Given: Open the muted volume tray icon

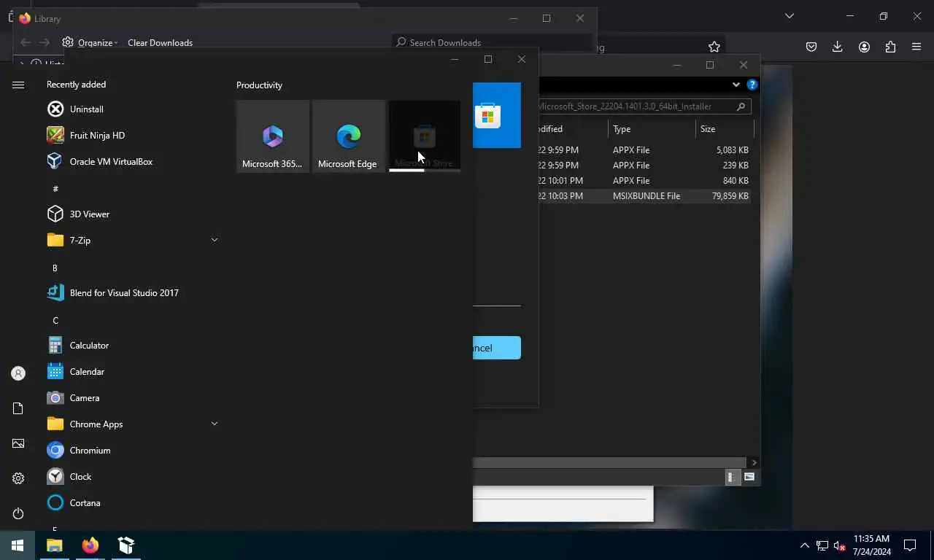Looking at the screenshot, I should [839, 545].
